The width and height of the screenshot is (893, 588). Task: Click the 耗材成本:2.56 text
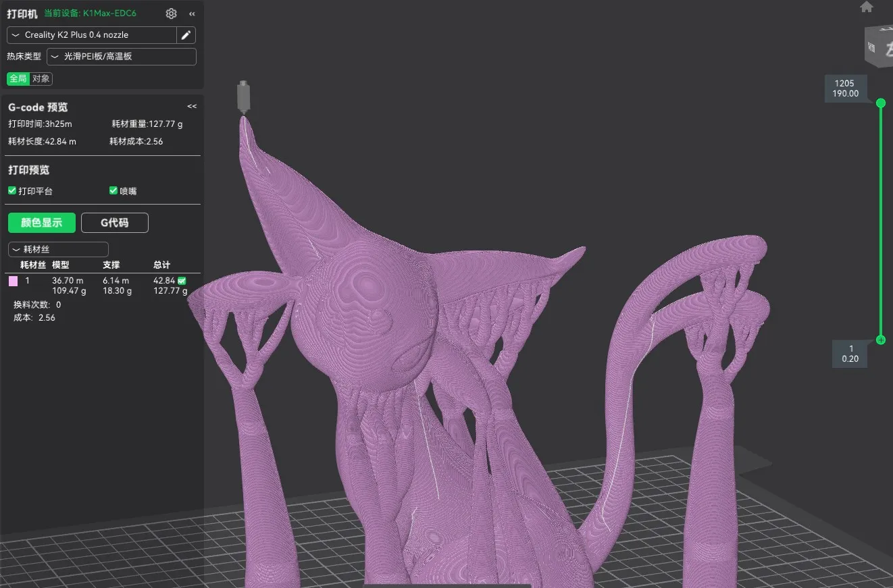click(x=136, y=142)
